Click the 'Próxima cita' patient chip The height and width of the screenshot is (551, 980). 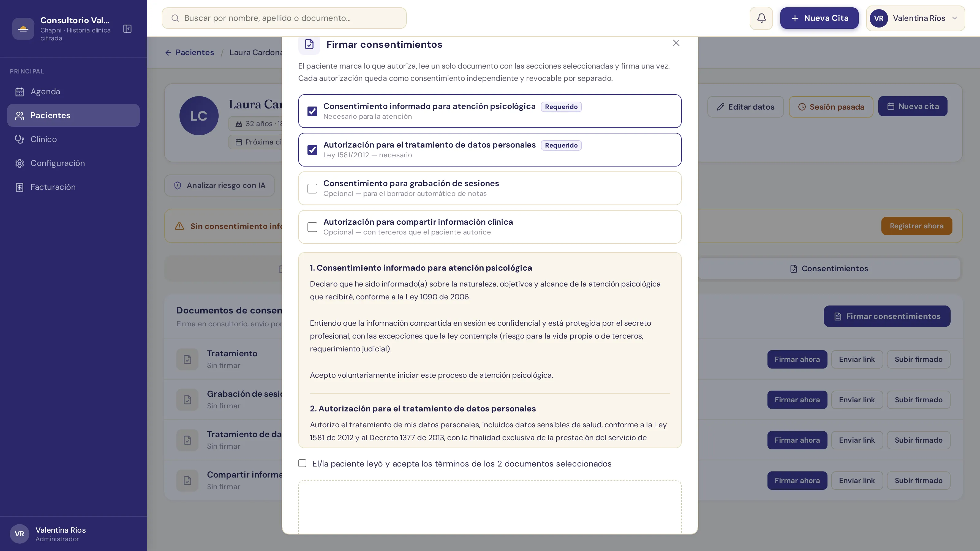tap(255, 142)
